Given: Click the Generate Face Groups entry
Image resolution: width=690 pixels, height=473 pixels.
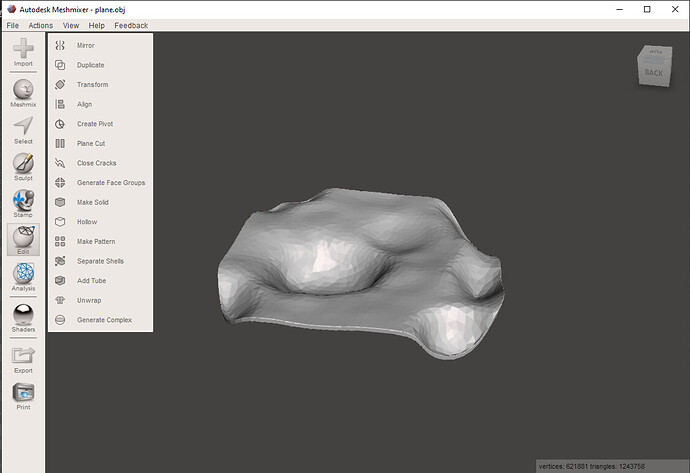Looking at the screenshot, I should [110, 183].
